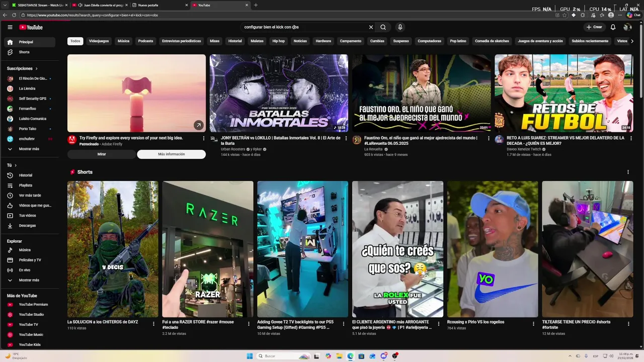
Task: Explore En vivo in sidebar
Action: (31, 270)
